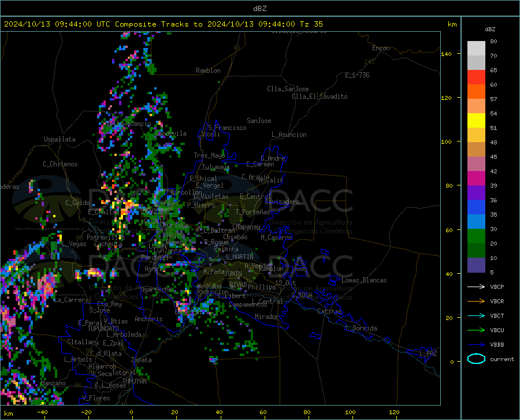The height and width of the screenshot is (420, 520).
Task: Click the 'Tz 35' text in header
Action: (311, 24)
